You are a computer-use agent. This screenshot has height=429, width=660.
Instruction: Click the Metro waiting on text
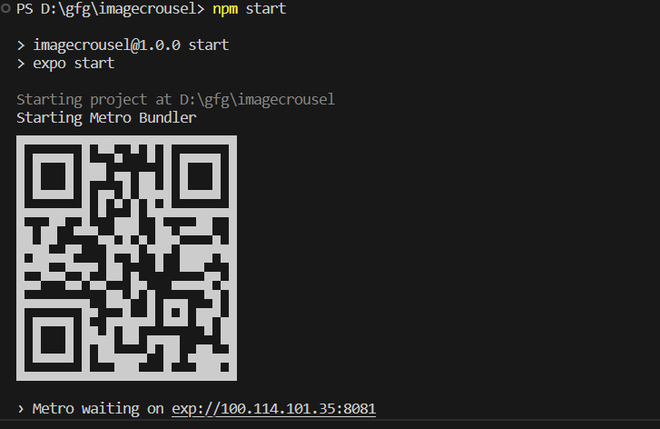(x=98, y=409)
